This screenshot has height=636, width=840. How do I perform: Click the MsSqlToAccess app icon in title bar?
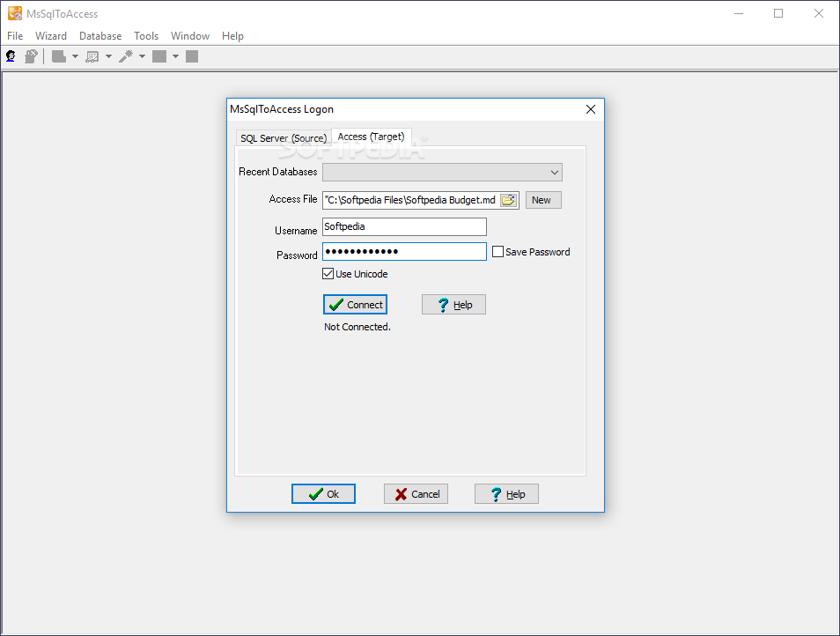tap(15, 13)
